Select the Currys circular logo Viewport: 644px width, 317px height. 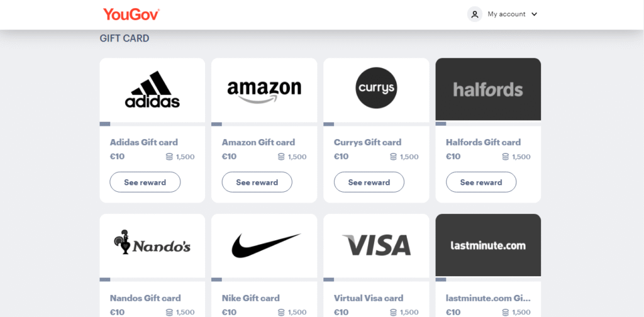coord(376,88)
